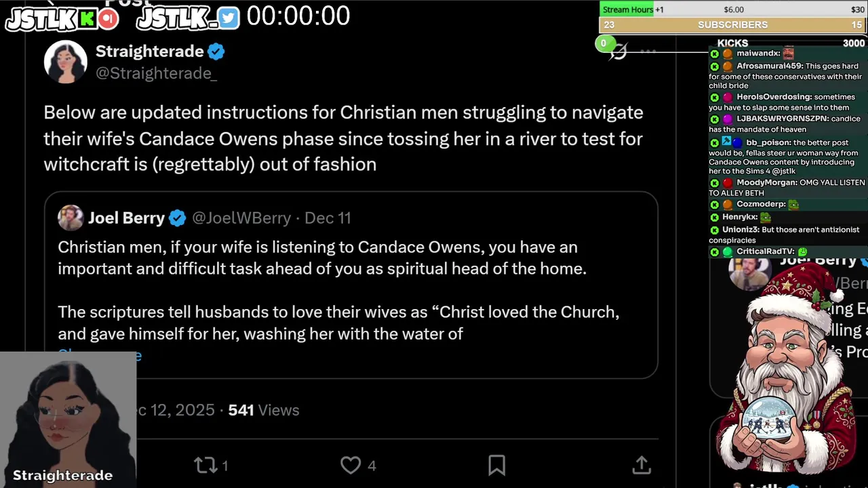Click the Twitter bird icon in overlay
Screen dimensions: 868x488
coord(229,19)
